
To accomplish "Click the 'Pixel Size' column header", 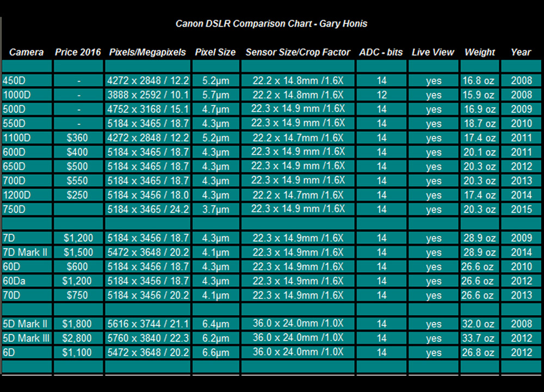I will pyautogui.click(x=215, y=52).
